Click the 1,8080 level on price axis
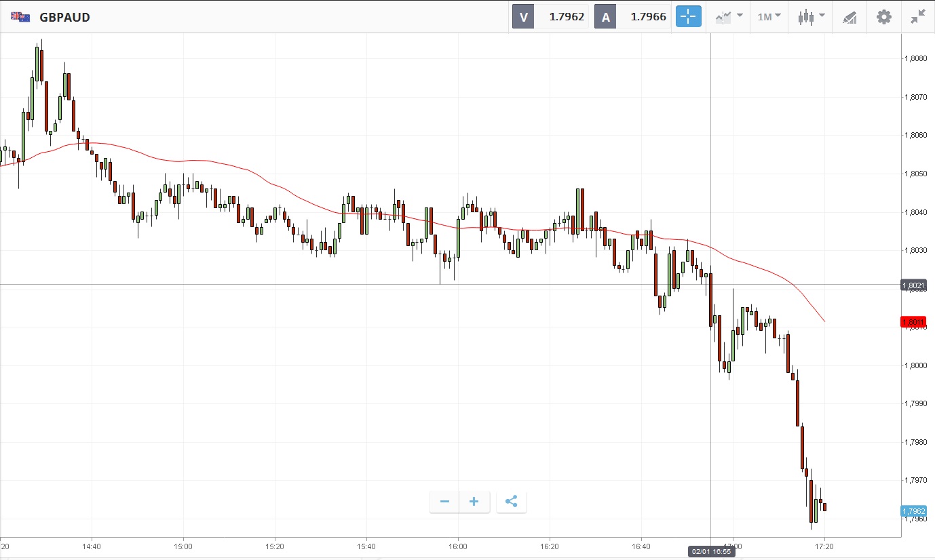The height and width of the screenshot is (560, 935). pyautogui.click(x=915, y=59)
